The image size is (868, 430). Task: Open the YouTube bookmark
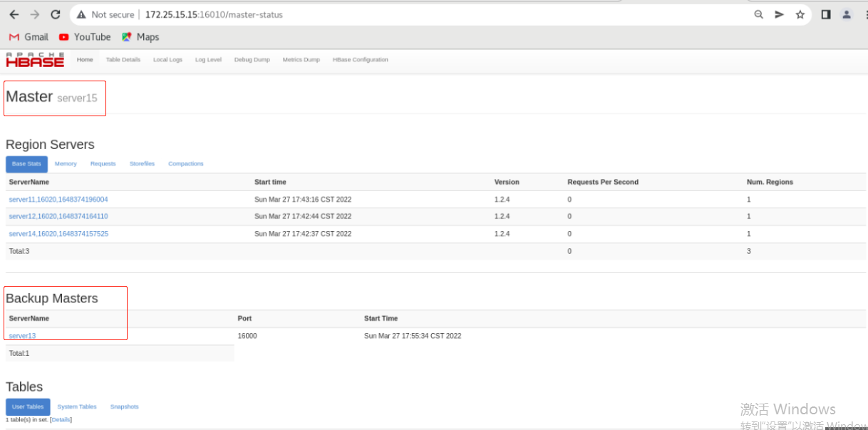tap(85, 37)
